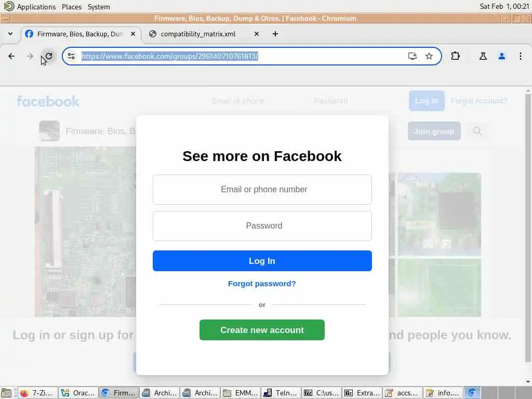Screen dimensions: 532x399
Task: Switch to the accs... editor taskbar window
Action: [x=403, y=393]
